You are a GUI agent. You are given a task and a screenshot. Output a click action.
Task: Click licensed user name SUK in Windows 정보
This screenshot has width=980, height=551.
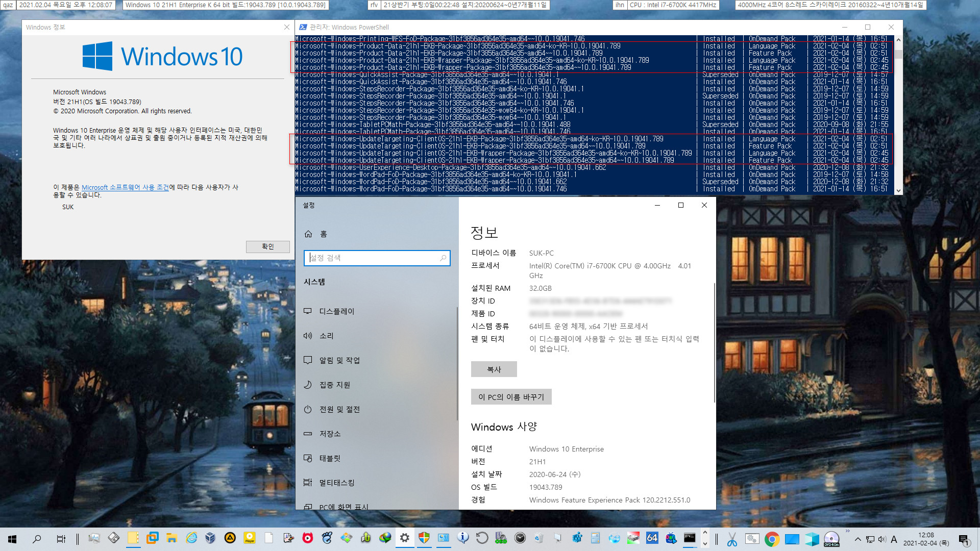coord(68,207)
